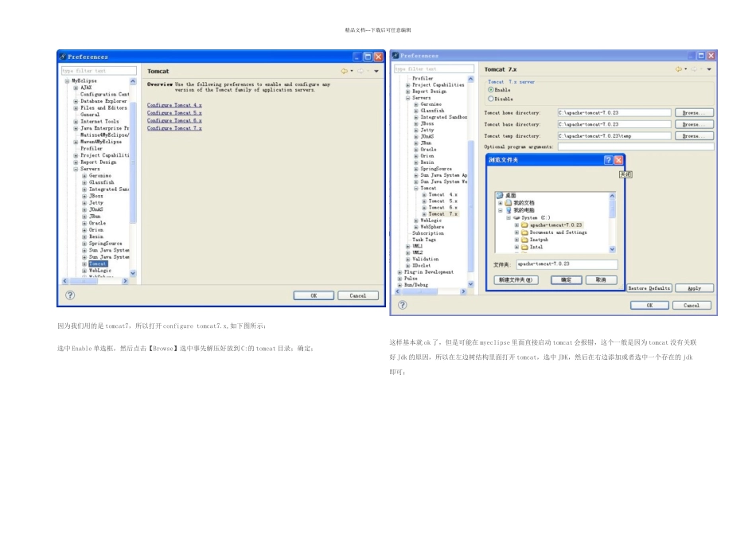Select Tomcat 6.x in the right preferences tree
The width and height of the screenshot is (756, 535).
point(442,207)
